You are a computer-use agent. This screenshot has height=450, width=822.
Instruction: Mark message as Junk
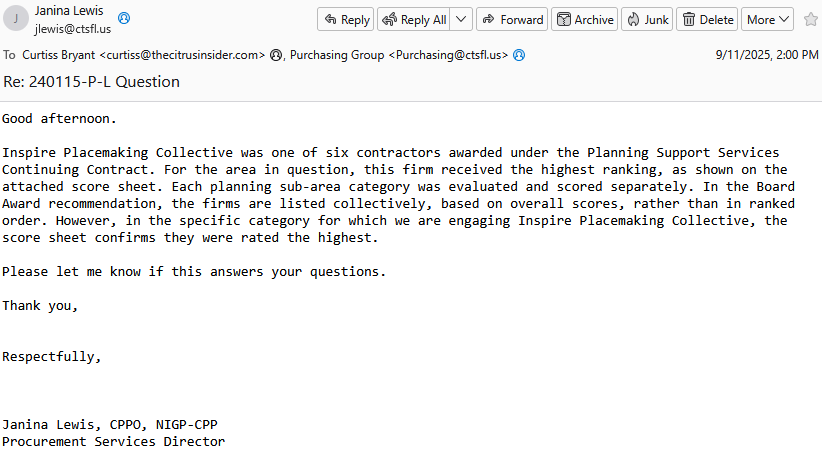click(x=647, y=19)
